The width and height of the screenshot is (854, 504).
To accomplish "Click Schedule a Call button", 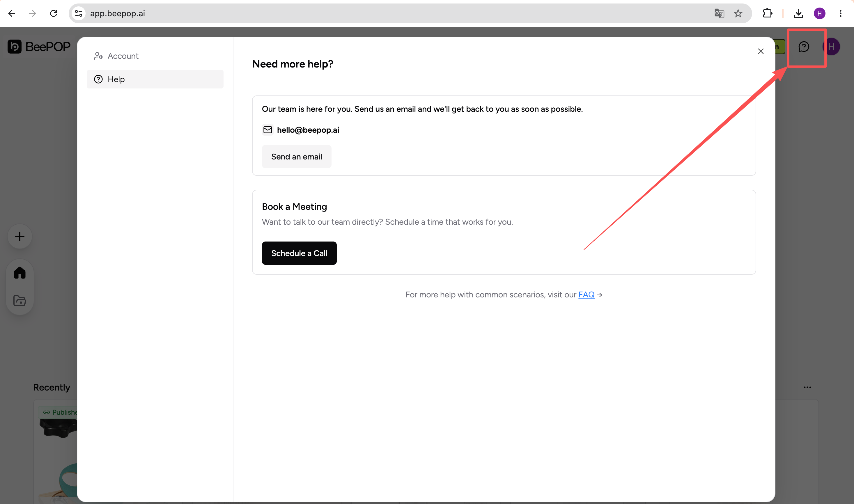I will [x=299, y=253].
